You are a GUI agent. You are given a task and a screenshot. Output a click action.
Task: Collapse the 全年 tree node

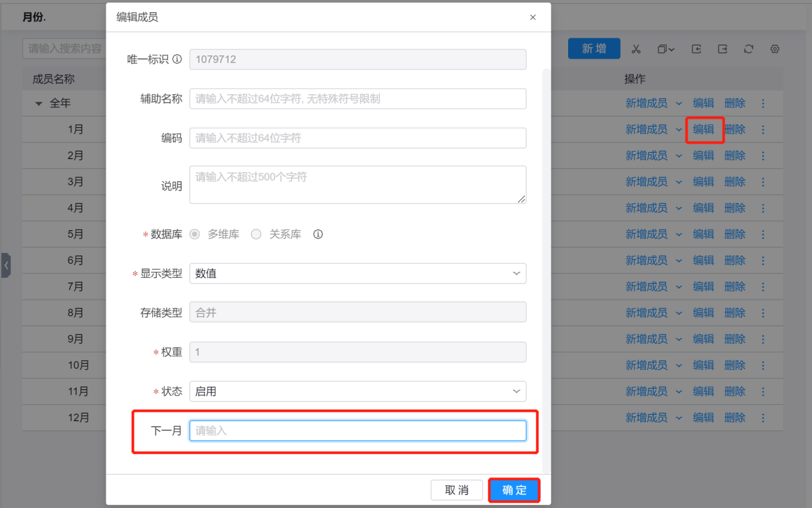pyautogui.click(x=39, y=103)
